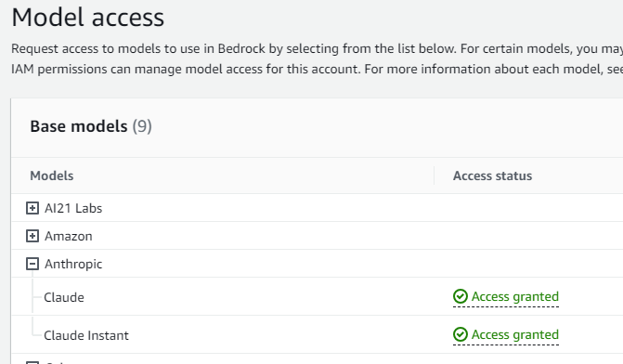Click the Base models (9) heading

[x=91, y=126]
